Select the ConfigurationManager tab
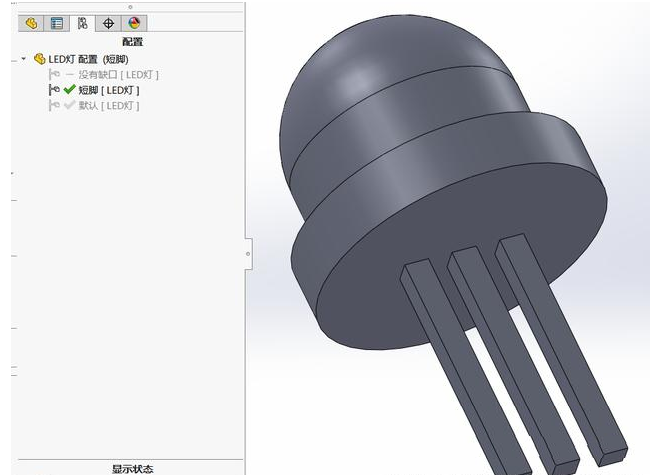Image resolution: width=650 pixels, height=475 pixels. coord(82,23)
